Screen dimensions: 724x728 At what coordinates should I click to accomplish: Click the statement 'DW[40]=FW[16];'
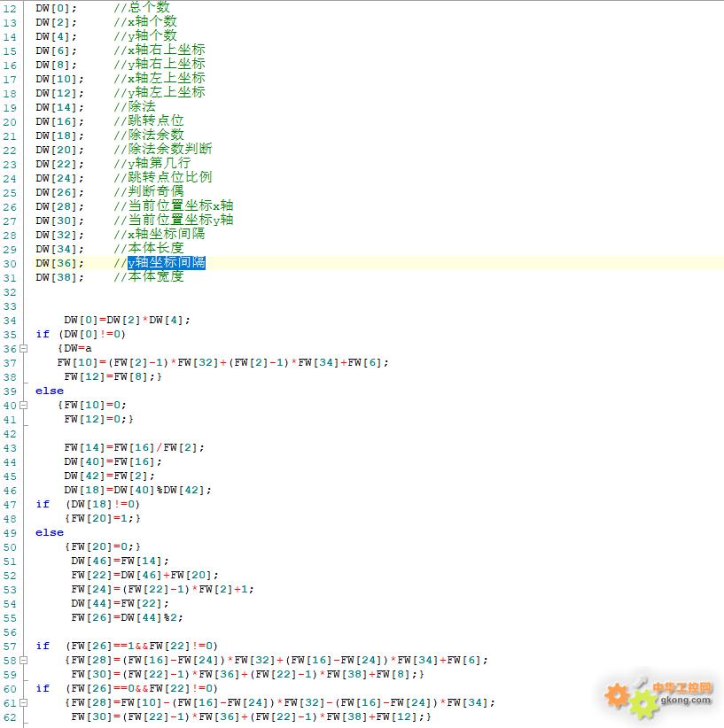point(113,461)
